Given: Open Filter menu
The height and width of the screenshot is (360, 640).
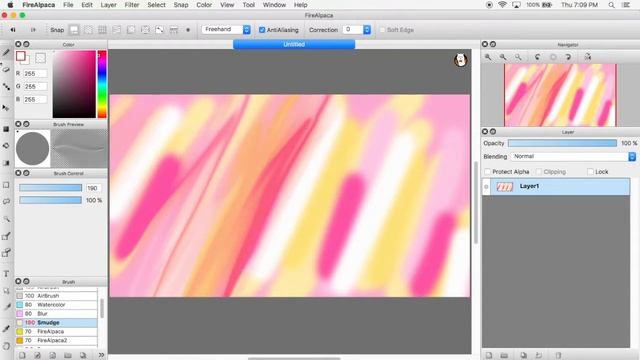Looking at the screenshot, I should [x=132, y=5].
